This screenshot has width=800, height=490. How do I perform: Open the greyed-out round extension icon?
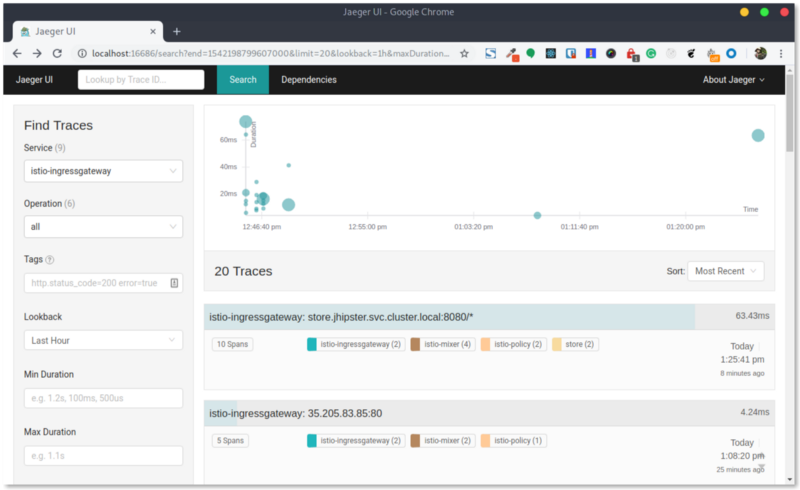(671, 53)
